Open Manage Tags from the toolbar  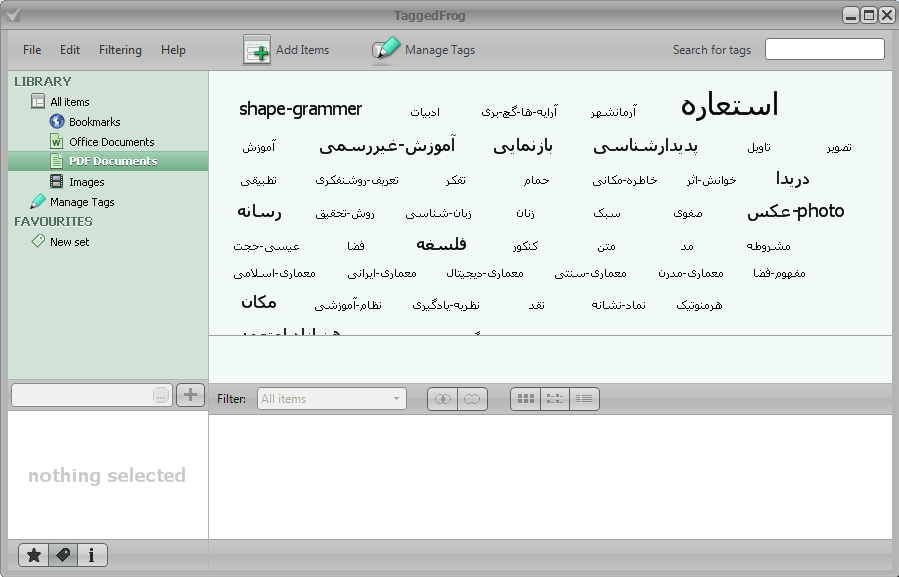(x=386, y=50)
